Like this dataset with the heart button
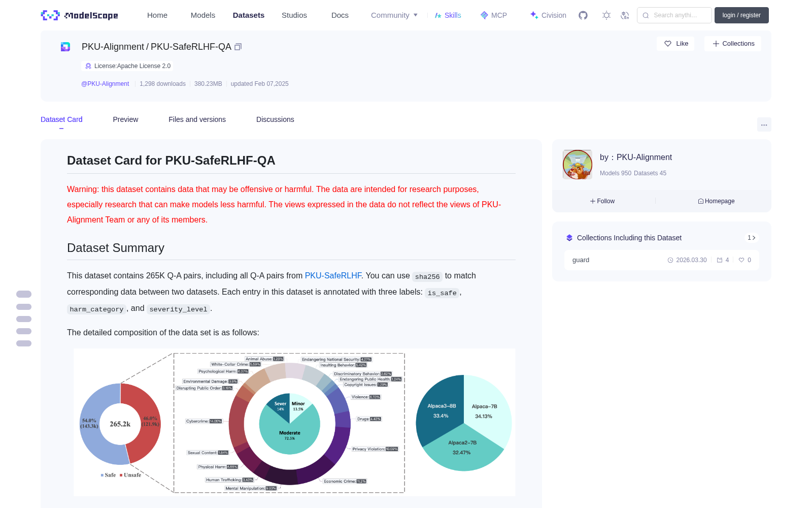Viewport: 812px width, 508px height. pos(676,44)
